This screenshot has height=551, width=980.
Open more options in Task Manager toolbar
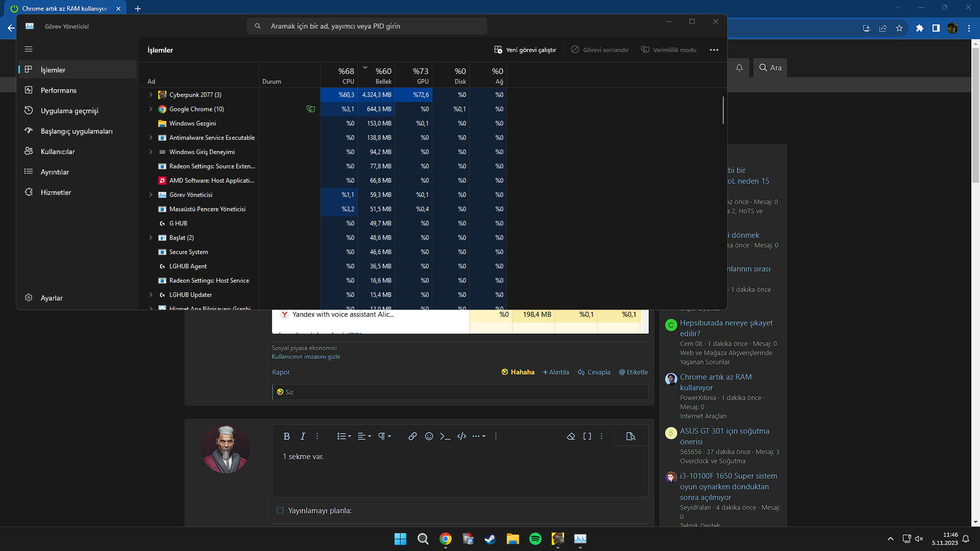point(714,50)
